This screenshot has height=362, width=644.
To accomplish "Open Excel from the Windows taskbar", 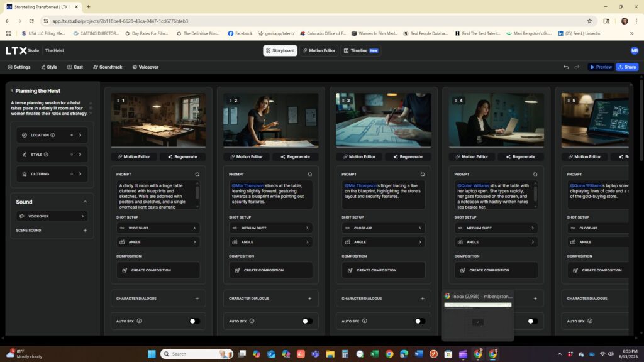I will [374, 354].
